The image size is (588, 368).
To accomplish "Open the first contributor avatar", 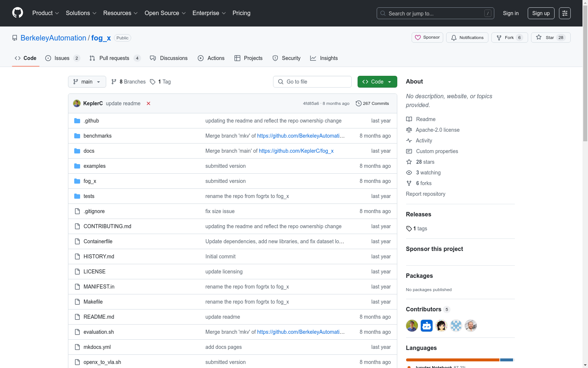I will (x=412, y=326).
